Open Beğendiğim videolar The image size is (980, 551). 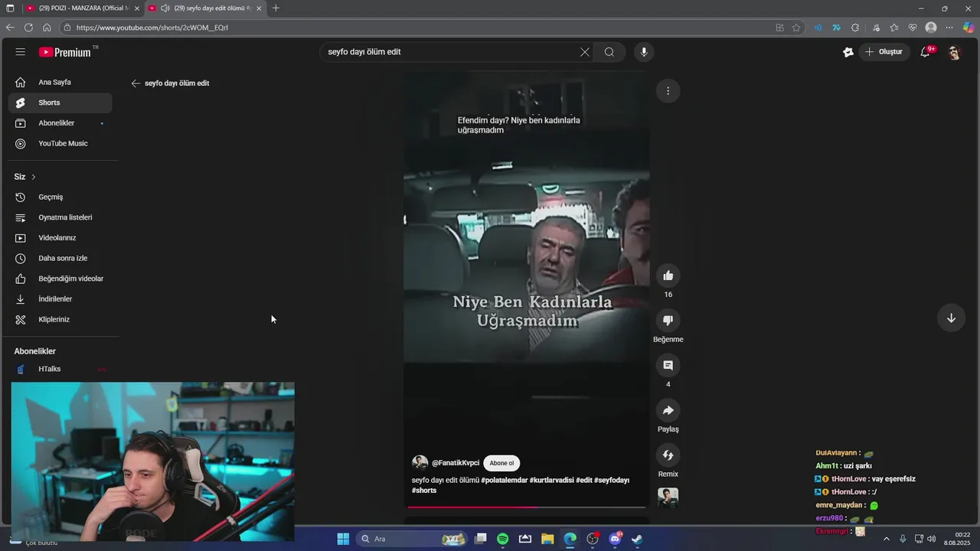(x=60, y=279)
